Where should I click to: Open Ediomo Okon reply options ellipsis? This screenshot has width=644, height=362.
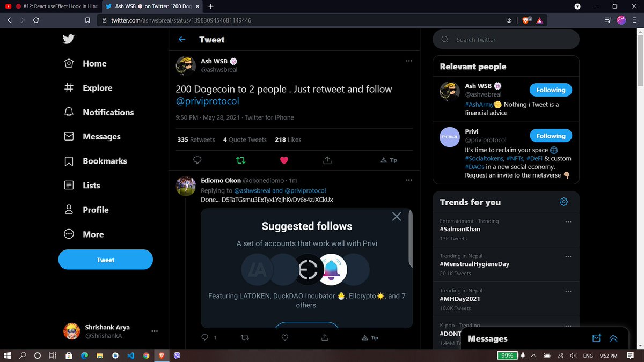pos(409,180)
